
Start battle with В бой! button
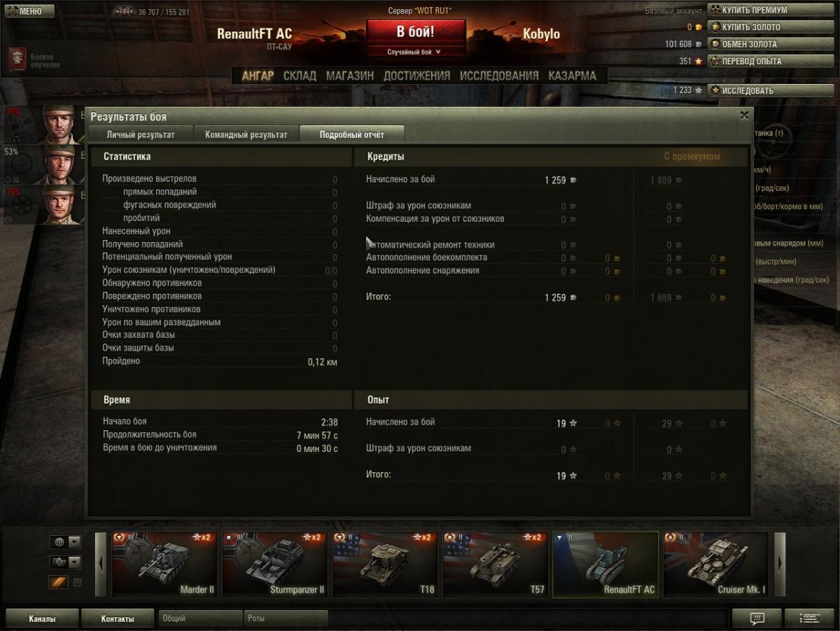tap(416, 32)
